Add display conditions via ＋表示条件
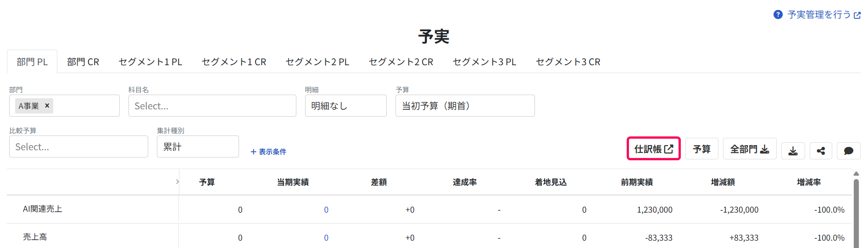Image resolution: width=868 pixels, height=248 pixels. coord(268,152)
